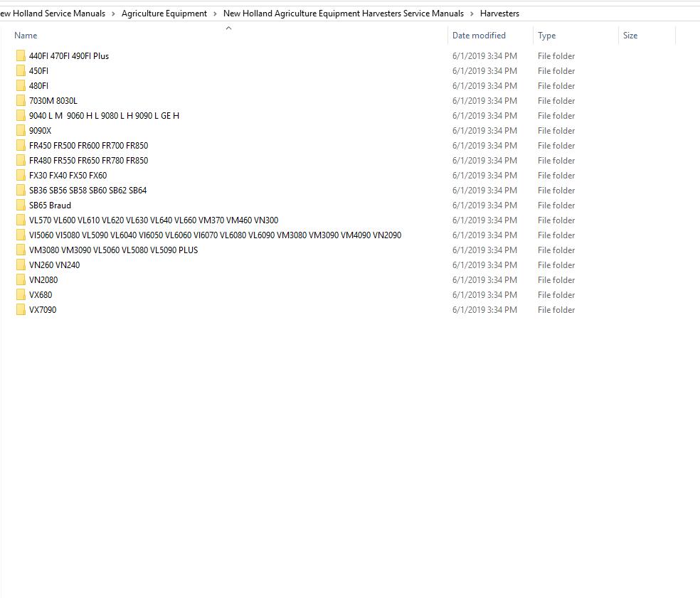Expand breadcrumb chevron after Agriculture Equipment
Screen dimensions: 700x598
click(215, 14)
